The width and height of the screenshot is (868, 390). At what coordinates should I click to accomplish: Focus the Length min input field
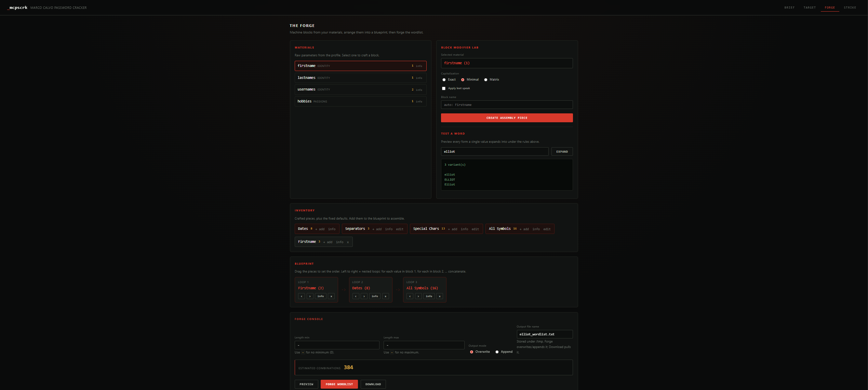click(x=337, y=345)
